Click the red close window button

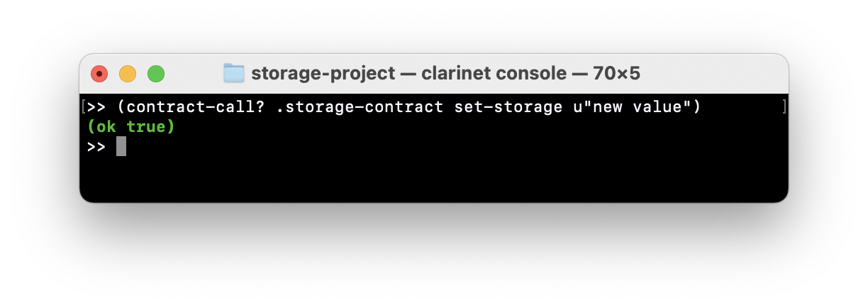point(99,73)
